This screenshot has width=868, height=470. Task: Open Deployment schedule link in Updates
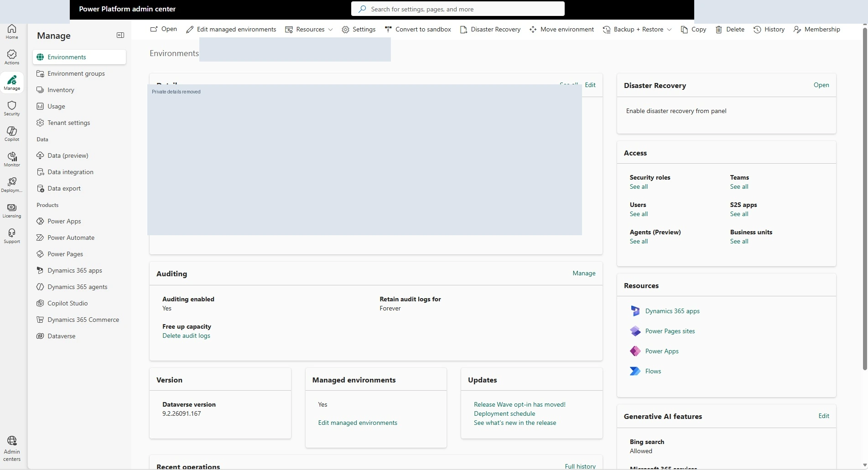click(x=504, y=413)
